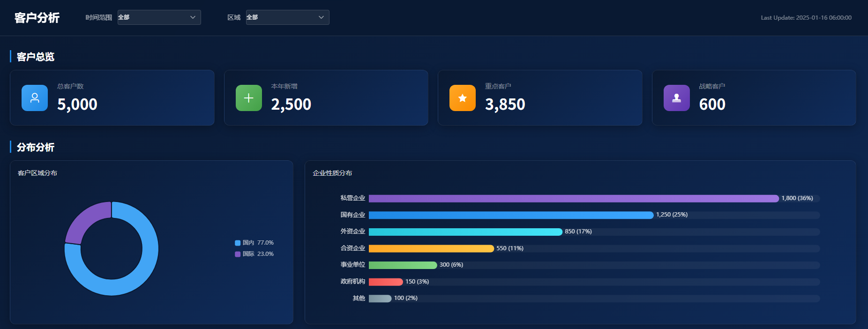This screenshot has height=329, width=868.
Task: Click the 其他 gray bar
Action: 380,299
